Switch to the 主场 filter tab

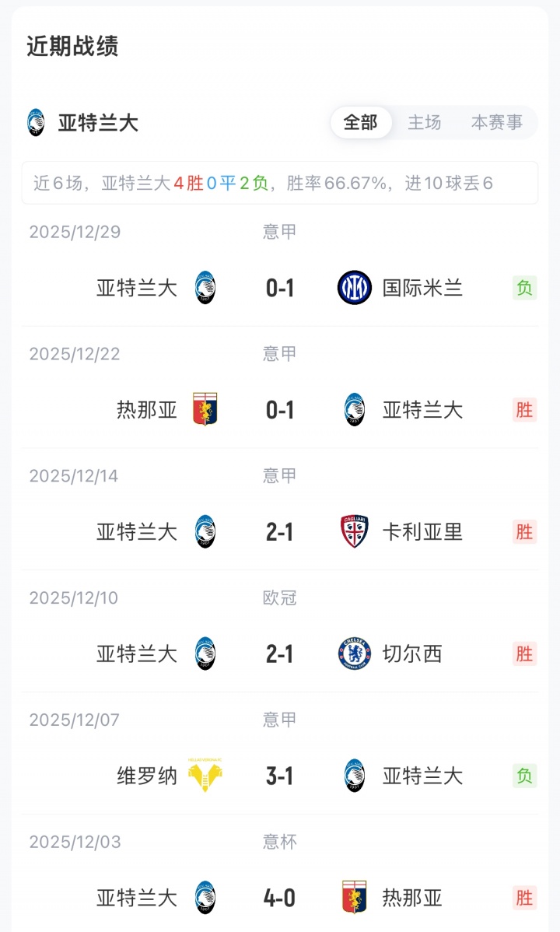[425, 123]
